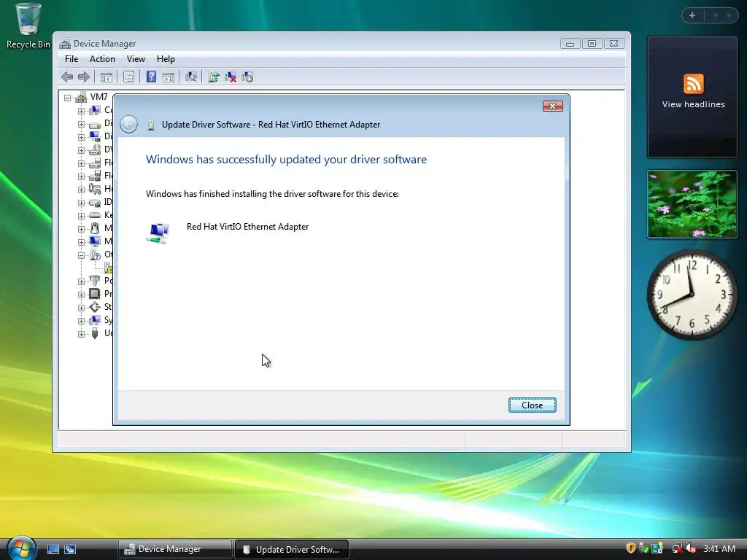Viewport: 747px width, 560px height.
Task: Click the Back arrow in Device Manager toolbar
Action: [x=67, y=77]
